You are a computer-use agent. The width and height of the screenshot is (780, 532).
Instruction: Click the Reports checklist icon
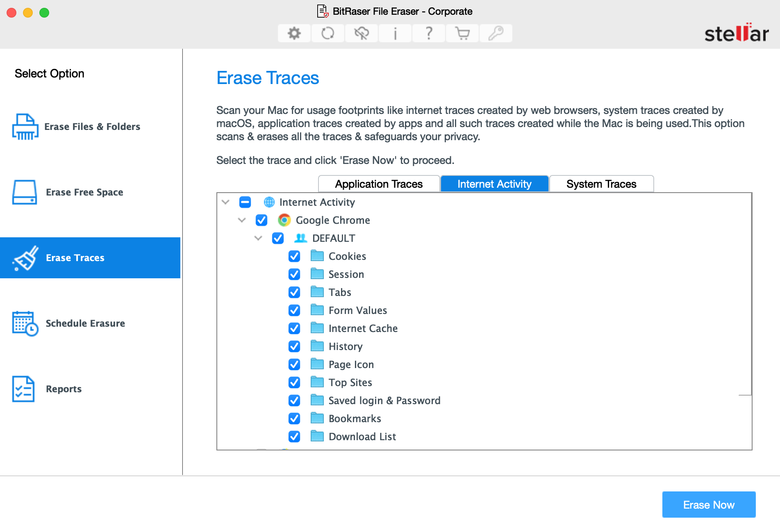(x=23, y=389)
